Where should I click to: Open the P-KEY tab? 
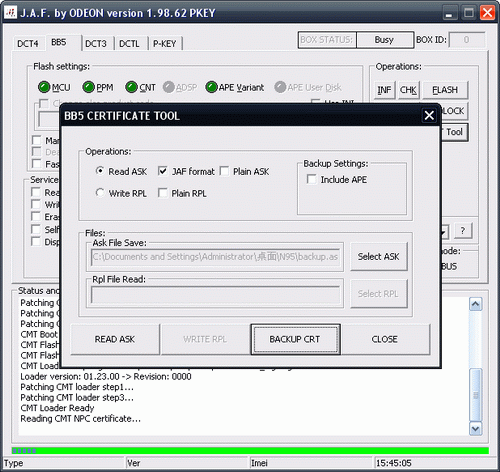point(165,44)
